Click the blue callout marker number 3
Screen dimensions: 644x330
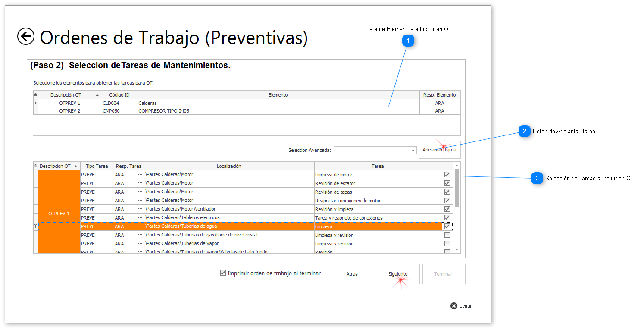537,178
